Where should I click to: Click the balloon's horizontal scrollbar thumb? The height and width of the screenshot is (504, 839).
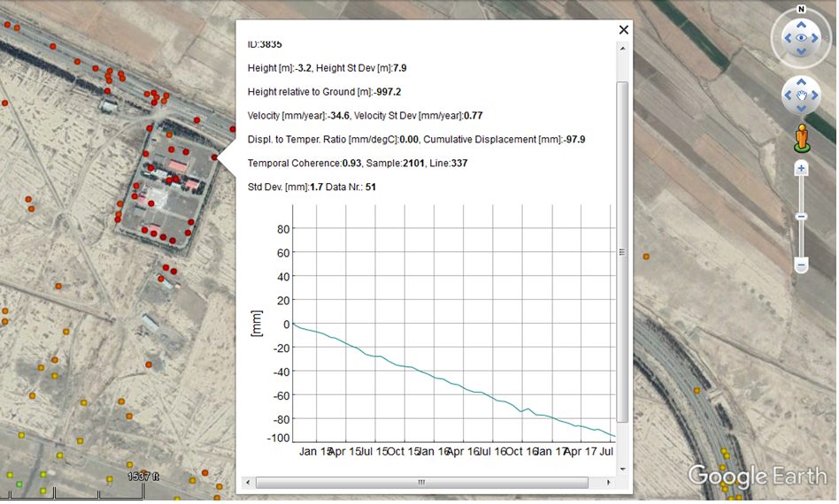421,483
